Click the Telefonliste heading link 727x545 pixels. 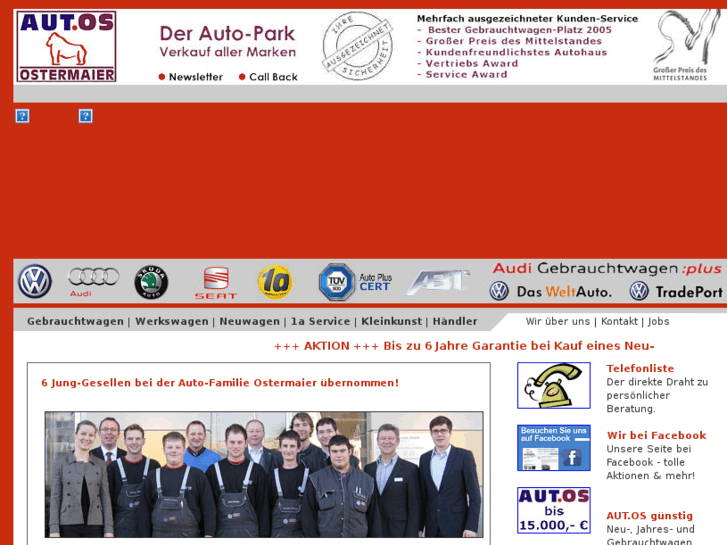pos(640,368)
